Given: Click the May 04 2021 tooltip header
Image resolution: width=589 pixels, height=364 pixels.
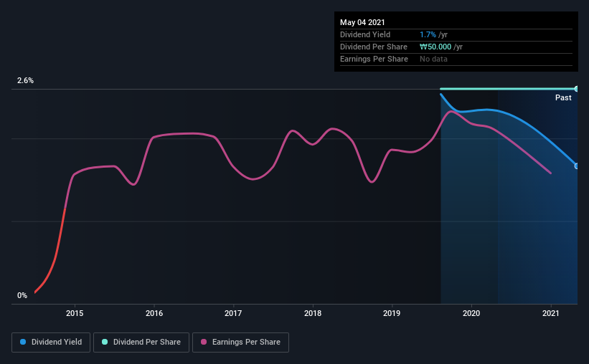Looking at the screenshot, I should coord(362,22).
